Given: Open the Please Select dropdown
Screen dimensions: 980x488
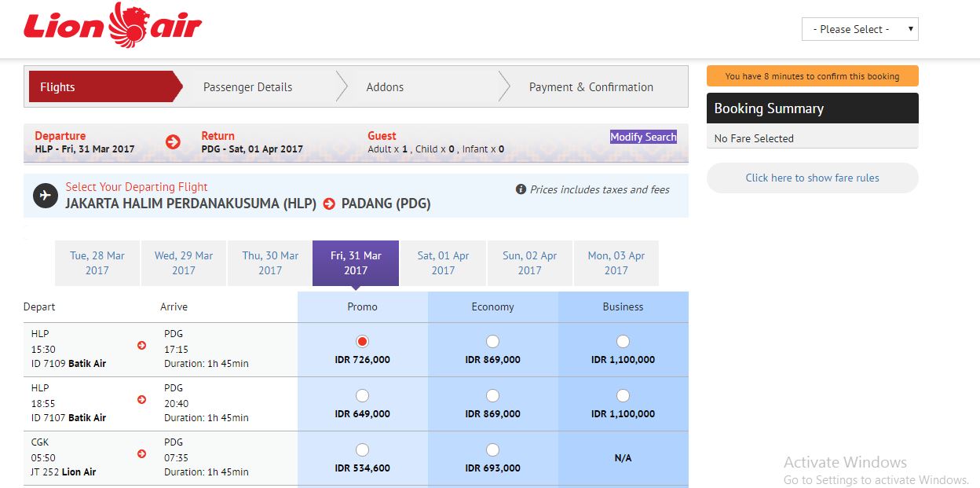Looking at the screenshot, I should (860, 29).
